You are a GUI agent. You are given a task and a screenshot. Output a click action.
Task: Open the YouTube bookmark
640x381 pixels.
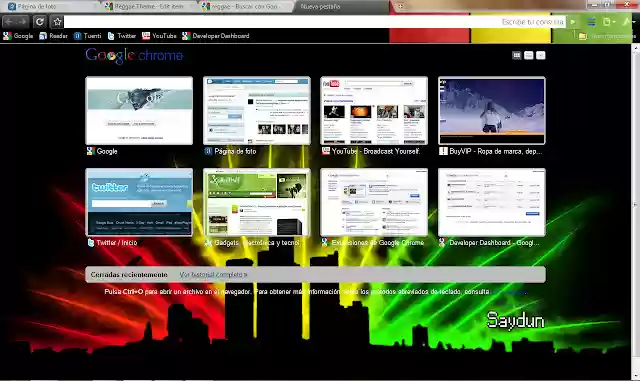pyautogui.click(x=159, y=36)
